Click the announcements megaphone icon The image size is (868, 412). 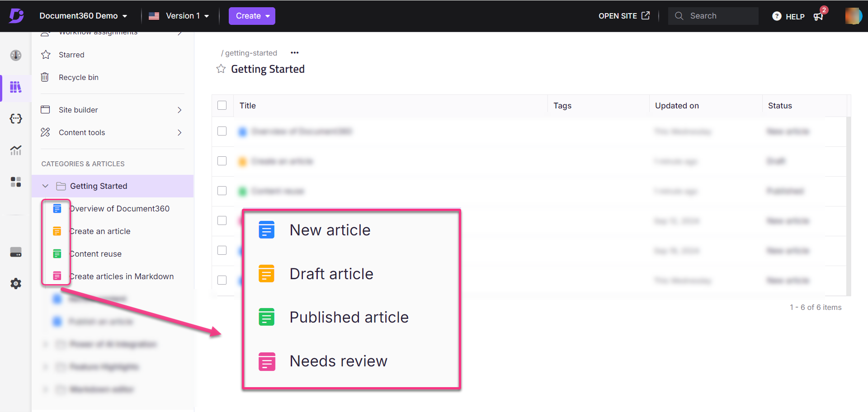click(x=818, y=17)
